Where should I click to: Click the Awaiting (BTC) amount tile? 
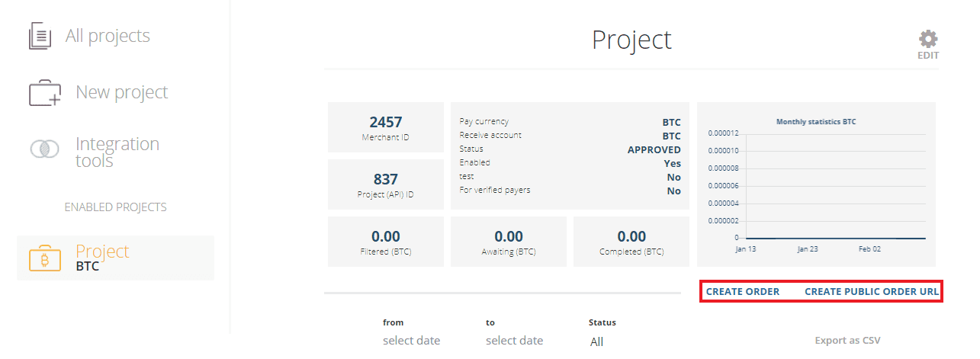509,242
